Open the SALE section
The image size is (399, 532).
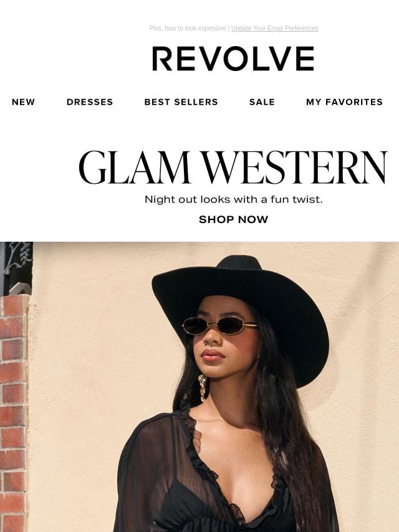262,102
